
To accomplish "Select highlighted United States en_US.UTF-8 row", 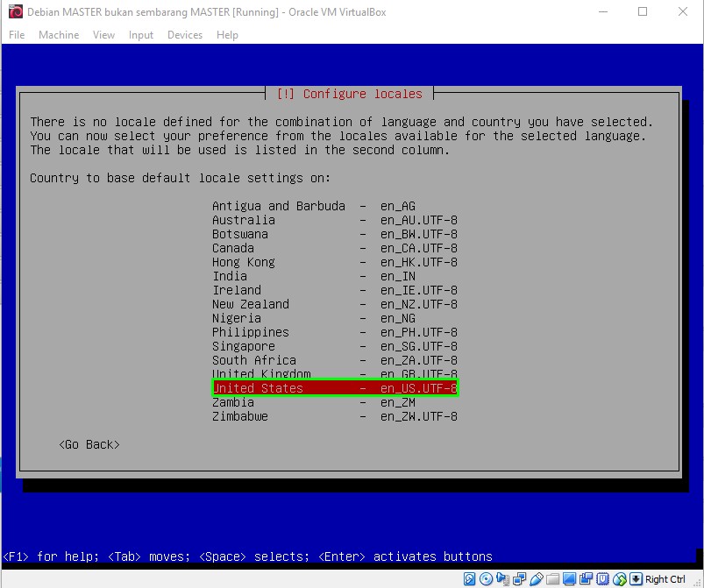I will (335, 388).
